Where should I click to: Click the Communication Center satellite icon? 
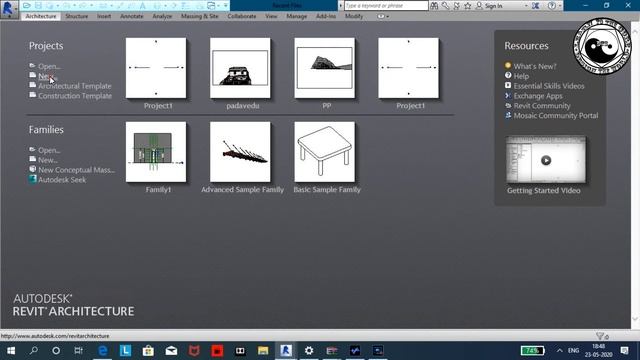(457, 6)
